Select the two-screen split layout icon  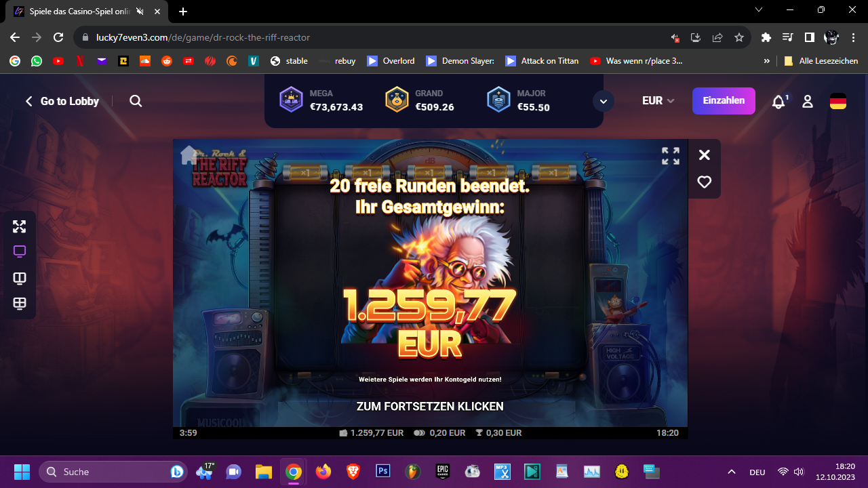pyautogui.click(x=20, y=279)
